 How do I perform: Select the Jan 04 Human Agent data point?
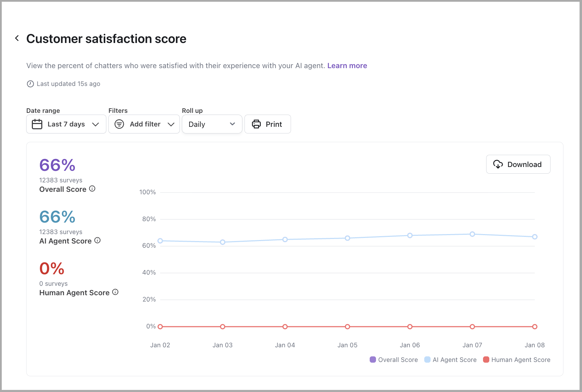pos(285,327)
